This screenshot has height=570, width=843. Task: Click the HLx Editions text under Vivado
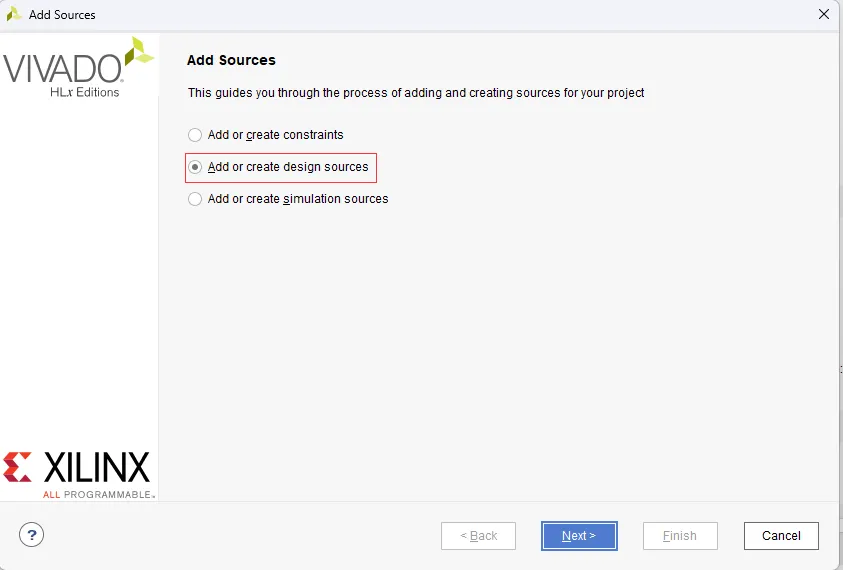(x=84, y=92)
